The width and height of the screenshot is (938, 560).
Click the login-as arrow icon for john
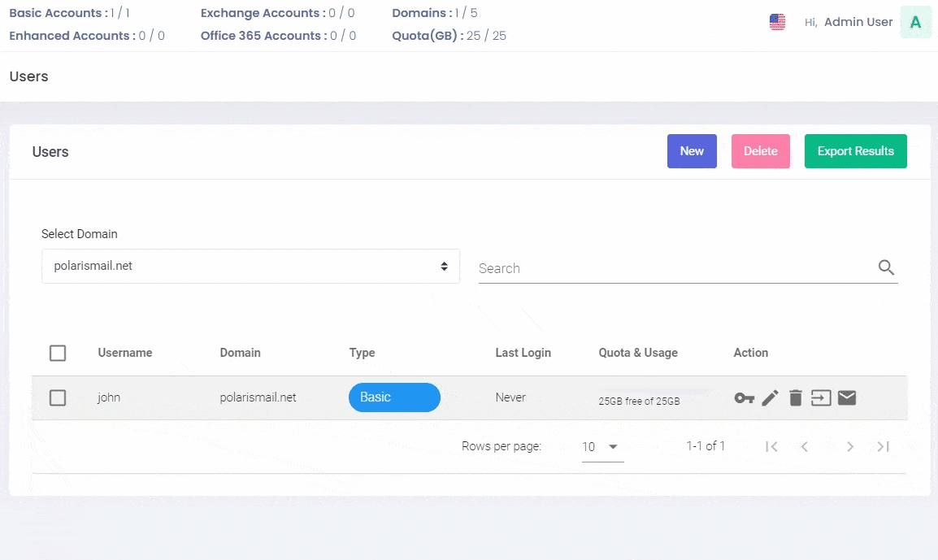coord(821,397)
